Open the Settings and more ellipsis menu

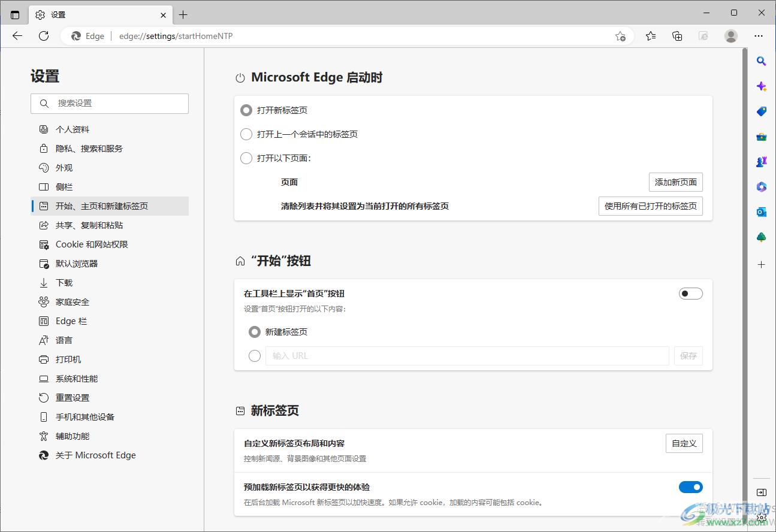point(759,36)
